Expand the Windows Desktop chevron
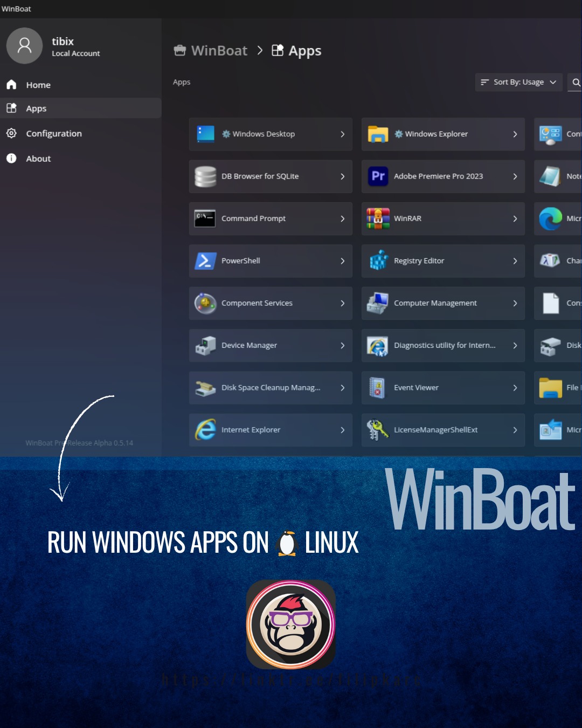This screenshot has height=728, width=582. point(343,134)
